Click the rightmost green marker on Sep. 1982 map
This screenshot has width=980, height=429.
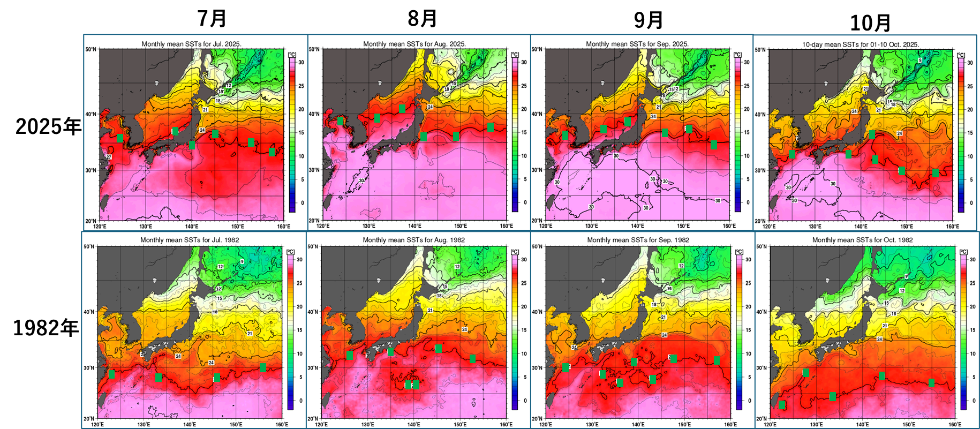(x=717, y=360)
